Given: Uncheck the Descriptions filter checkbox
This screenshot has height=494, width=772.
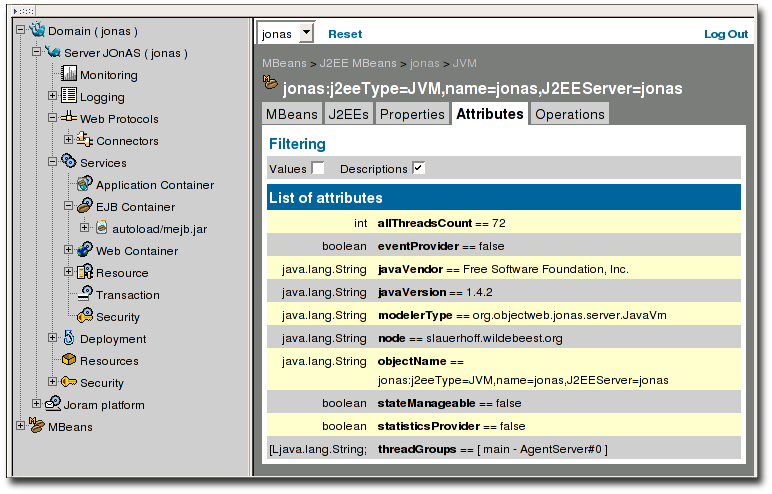Looking at the screenshot, I should click(418, 168).
